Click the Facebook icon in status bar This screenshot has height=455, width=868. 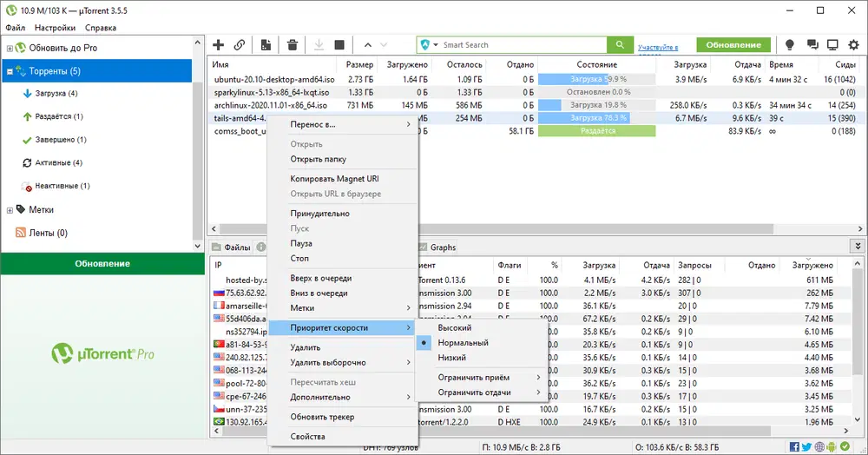(794, 446)
